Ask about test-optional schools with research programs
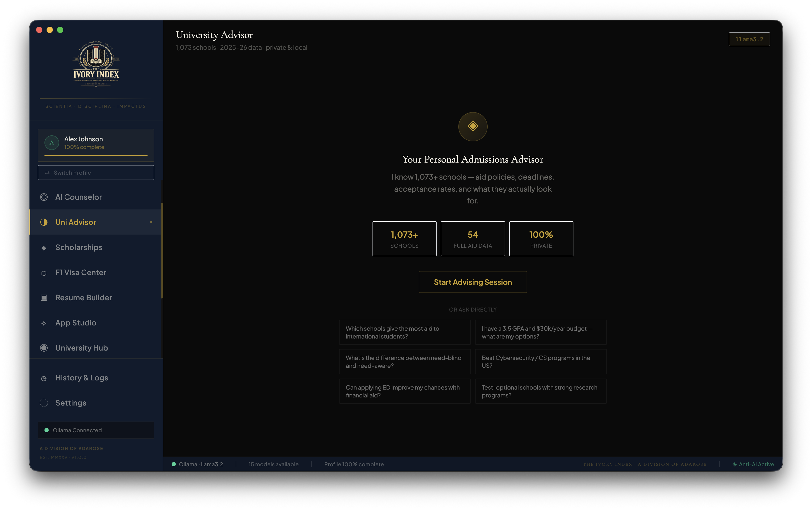Screen dimensions: 812x510 point(541,391)
